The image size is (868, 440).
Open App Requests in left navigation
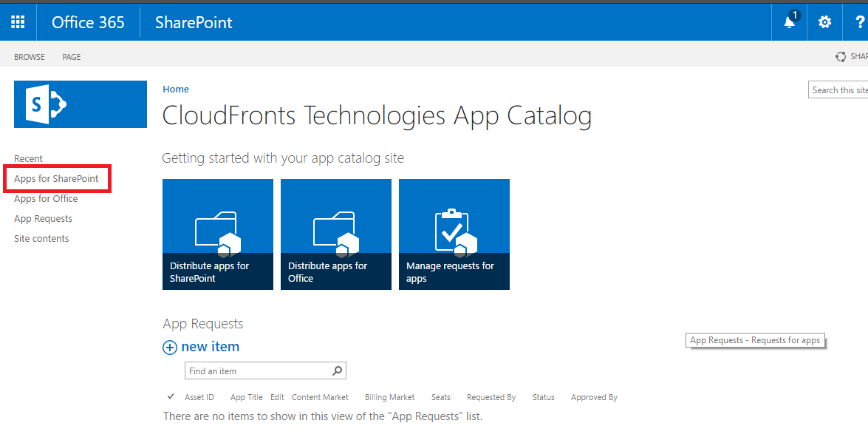43,218
